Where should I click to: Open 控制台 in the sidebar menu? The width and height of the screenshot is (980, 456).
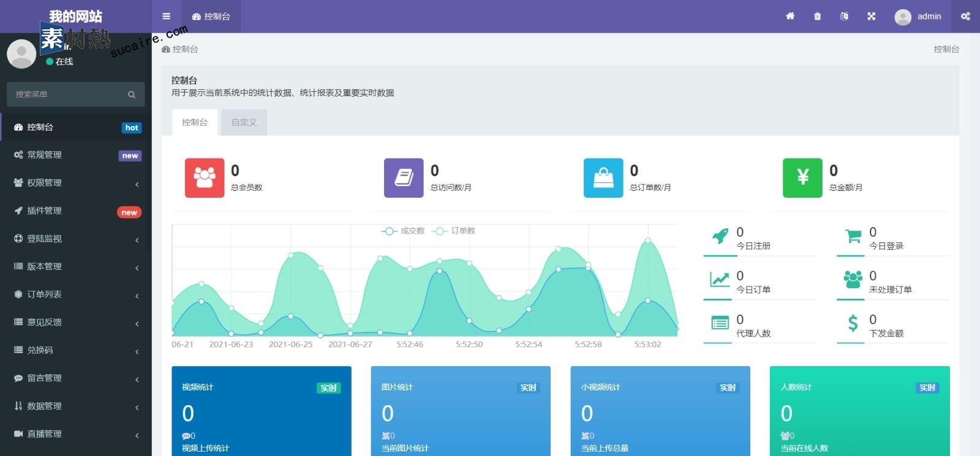(76, 127)
